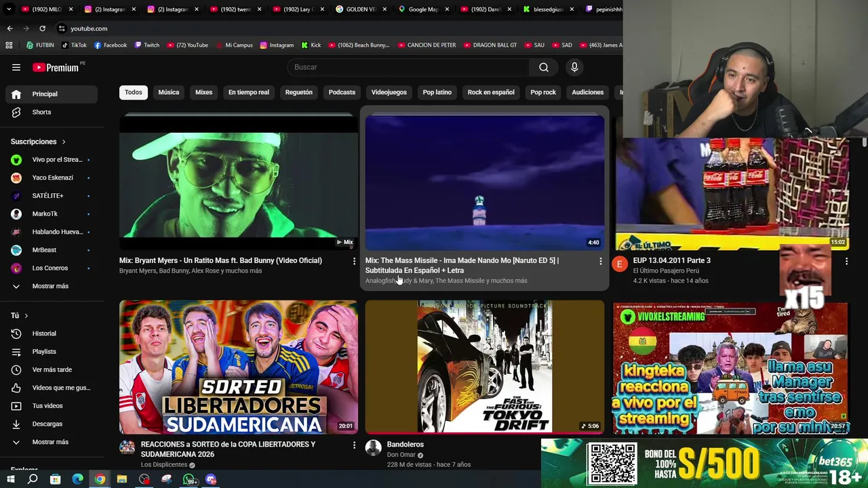Viewport: 868px width, 488px height.
Task: Play the Bryant Myers mix thumbnail
Action: [239, 182]
